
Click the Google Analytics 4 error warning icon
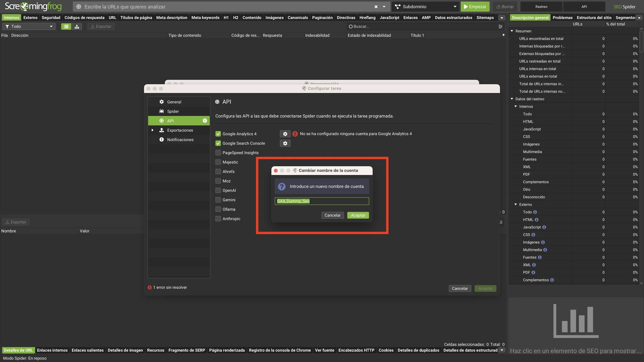295,134
